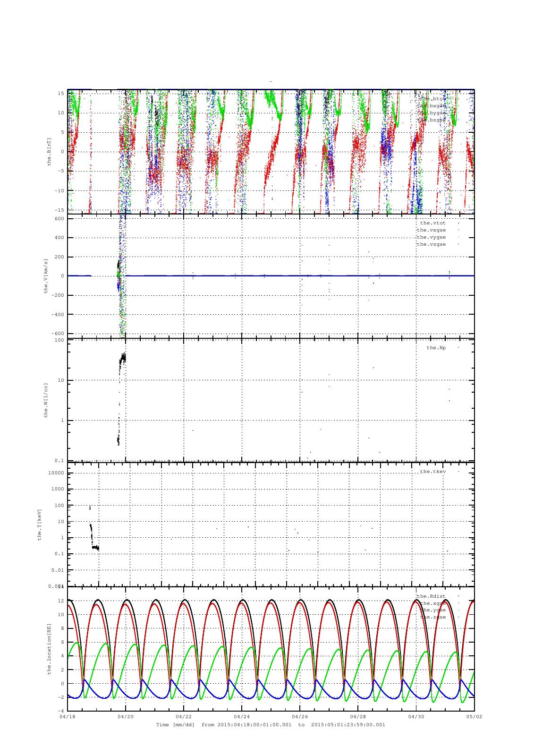
Task: Select the the.vxgse legend label
Action: tap(431, 230)
